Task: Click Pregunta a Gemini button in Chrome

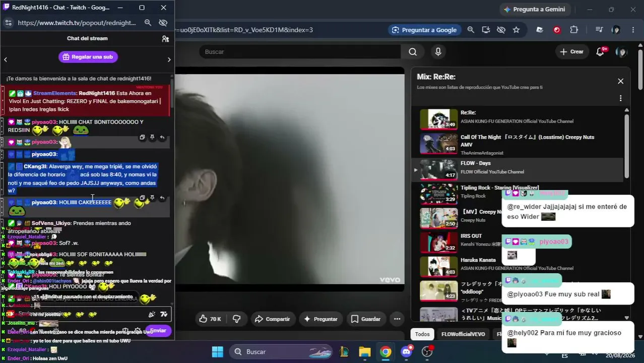Action: (x=534, y=9)
